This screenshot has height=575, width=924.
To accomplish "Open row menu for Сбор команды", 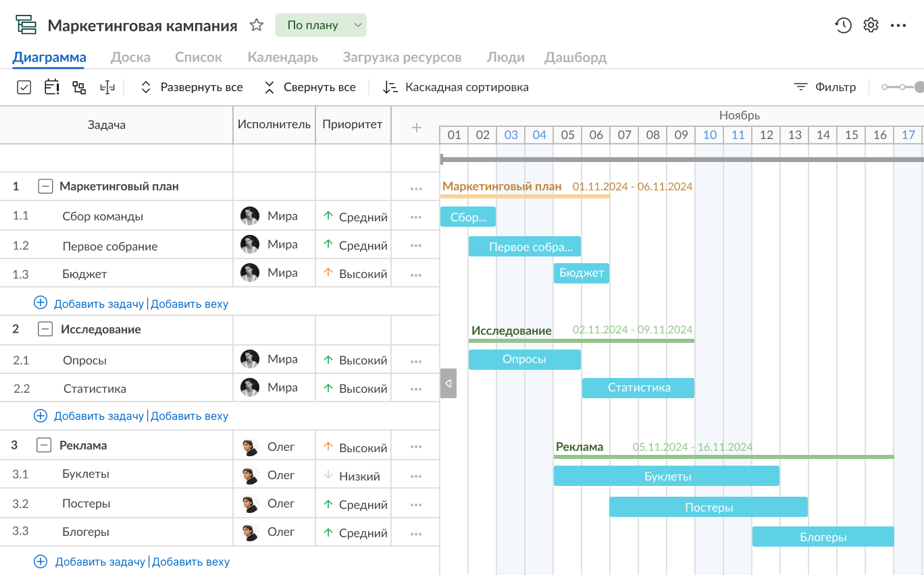I will [x=416, y=217].
